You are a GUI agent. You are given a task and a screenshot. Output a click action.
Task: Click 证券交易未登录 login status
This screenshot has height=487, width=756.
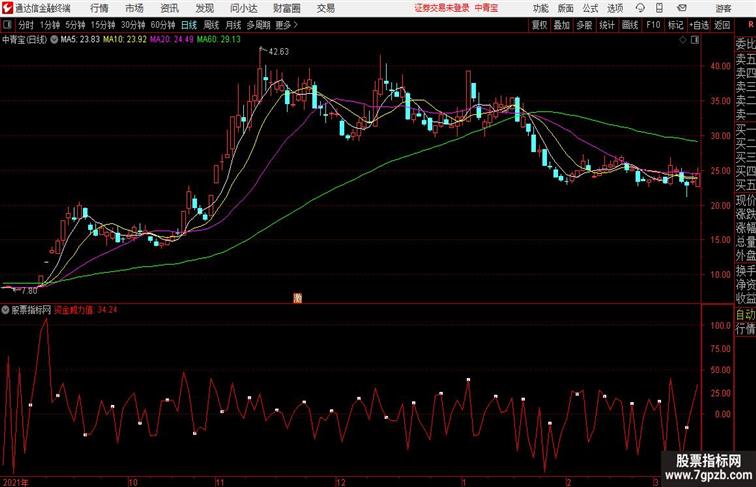coord(442,8)
